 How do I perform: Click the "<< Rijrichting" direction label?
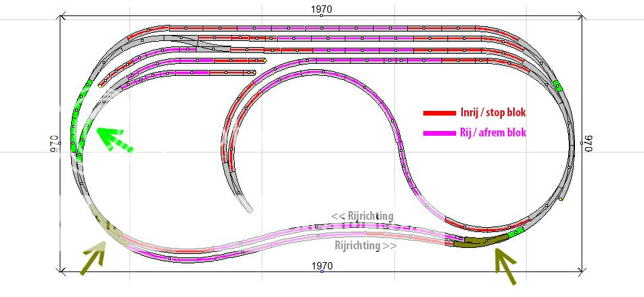362,216
